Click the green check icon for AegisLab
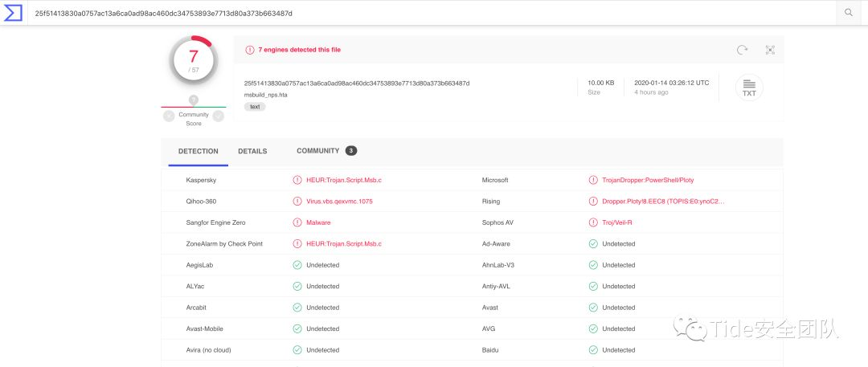868x367 pixels. point(297,265)
